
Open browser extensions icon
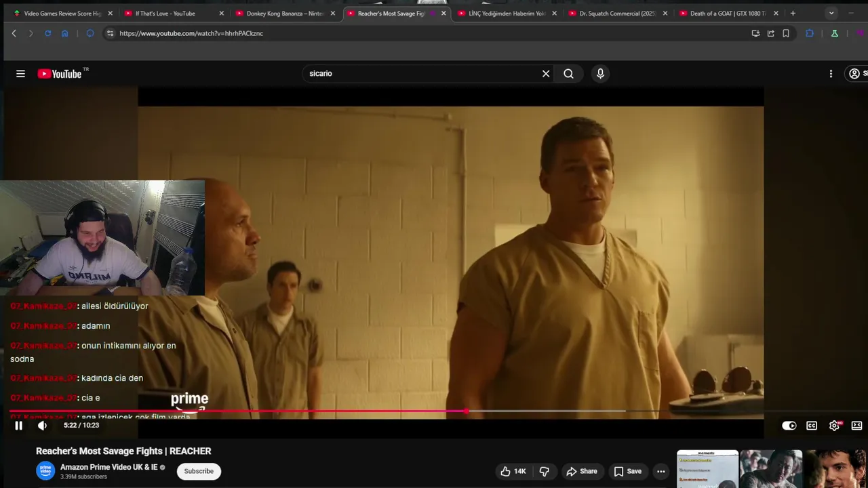pyautogui.click(x=810, y=33)
